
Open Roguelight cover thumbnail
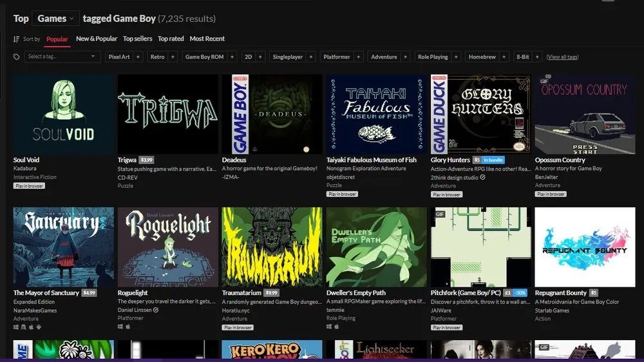tap(168, 247)
